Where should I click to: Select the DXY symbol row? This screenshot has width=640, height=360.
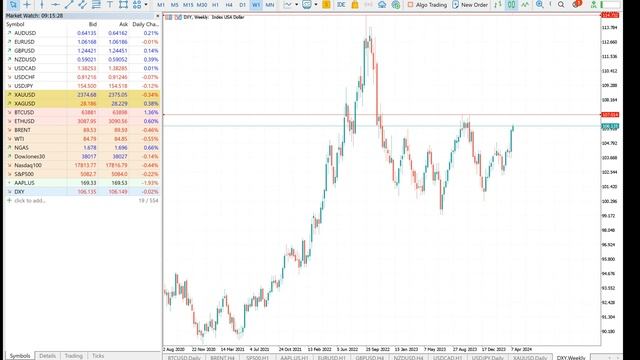(82, 192)
